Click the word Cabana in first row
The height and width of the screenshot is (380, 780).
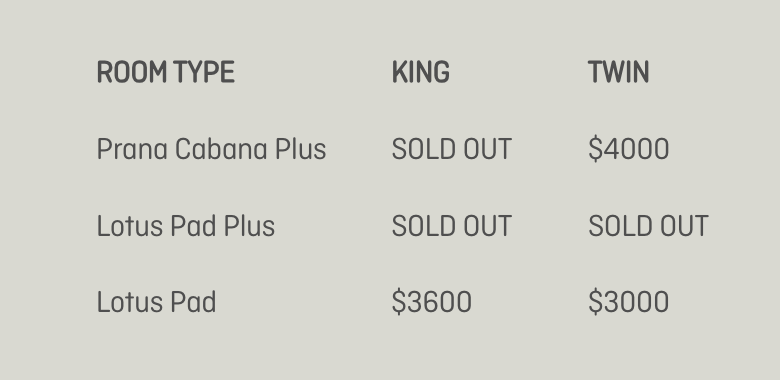click(221, 149)
